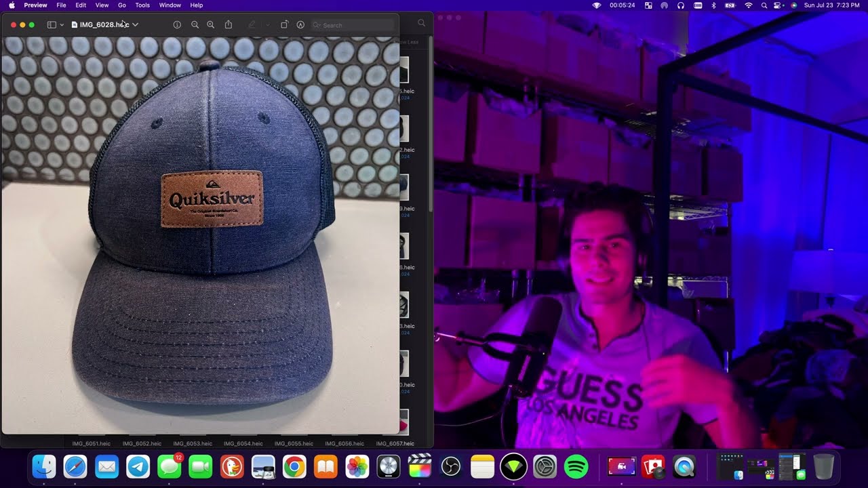This screenshot has height=488, width=868.
Task: Show the Markup toolbar icon
Action: 300,25
